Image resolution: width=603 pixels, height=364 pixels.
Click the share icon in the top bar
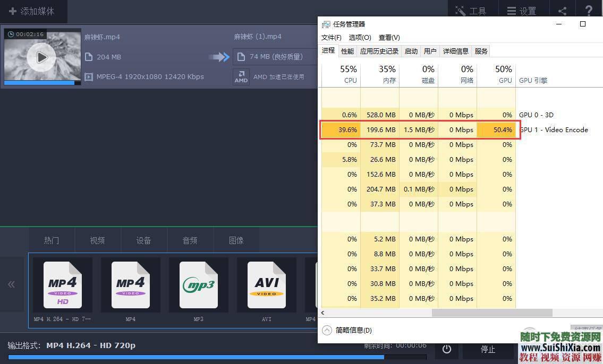pos(562,10)
